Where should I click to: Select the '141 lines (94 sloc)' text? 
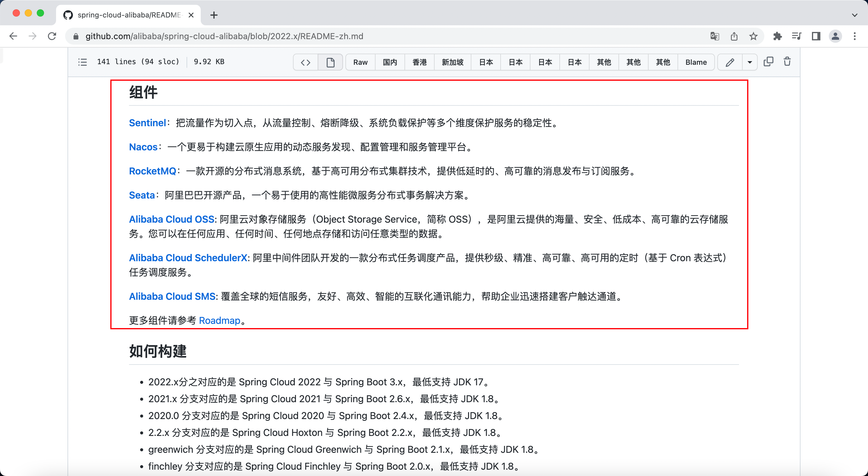click(x=138, y=62)
